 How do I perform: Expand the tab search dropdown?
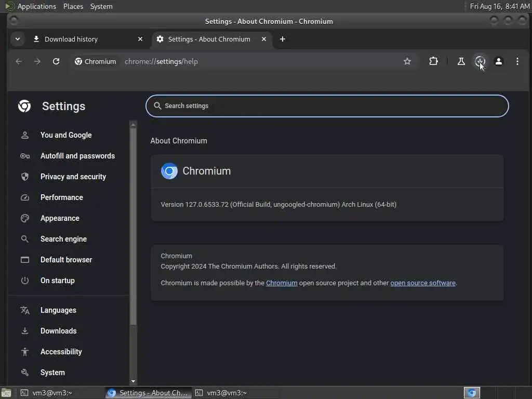tap(18, 39)
